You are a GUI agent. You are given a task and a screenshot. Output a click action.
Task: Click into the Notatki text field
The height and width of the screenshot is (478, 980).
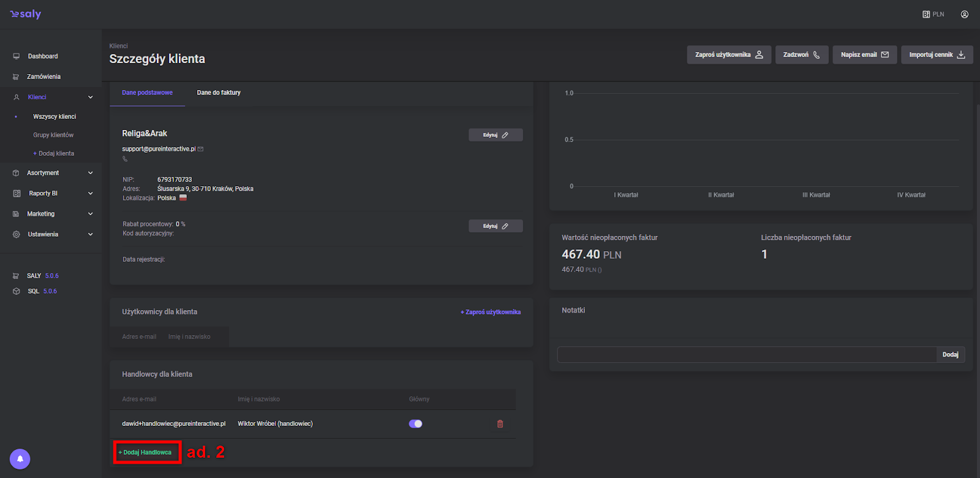coord(746,354)
